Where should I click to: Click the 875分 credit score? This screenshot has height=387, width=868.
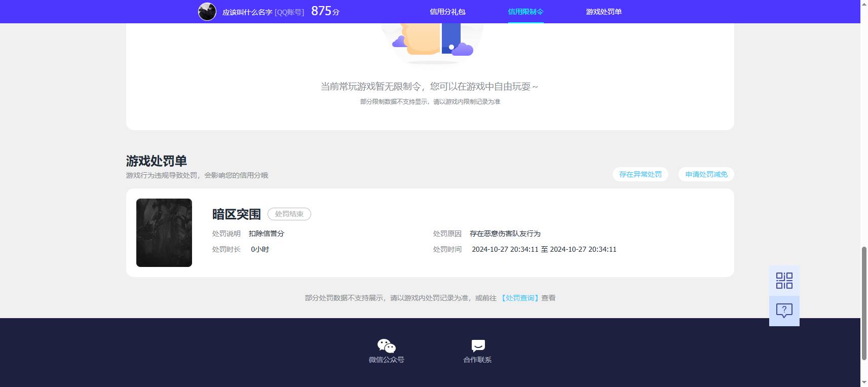tap(325, 11)
